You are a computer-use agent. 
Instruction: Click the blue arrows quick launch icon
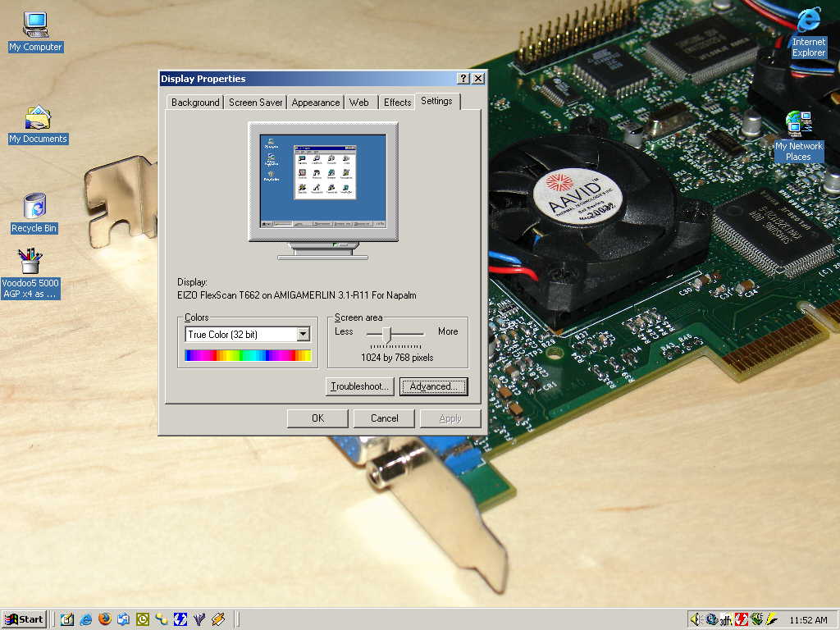point(180,619)
